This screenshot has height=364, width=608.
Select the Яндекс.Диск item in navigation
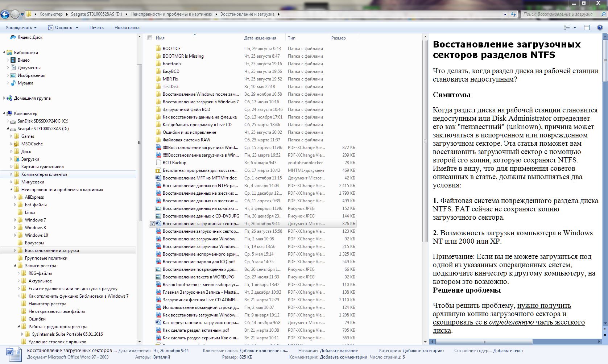tap(30, 37)
